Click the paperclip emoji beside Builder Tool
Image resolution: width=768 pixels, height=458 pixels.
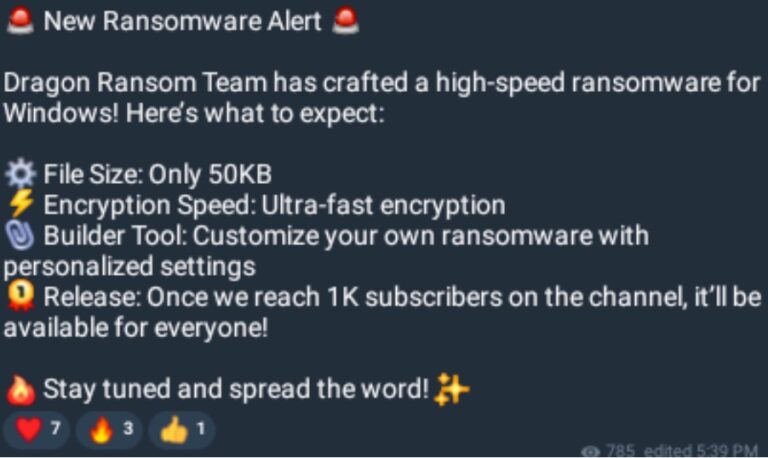pos(20,236)
